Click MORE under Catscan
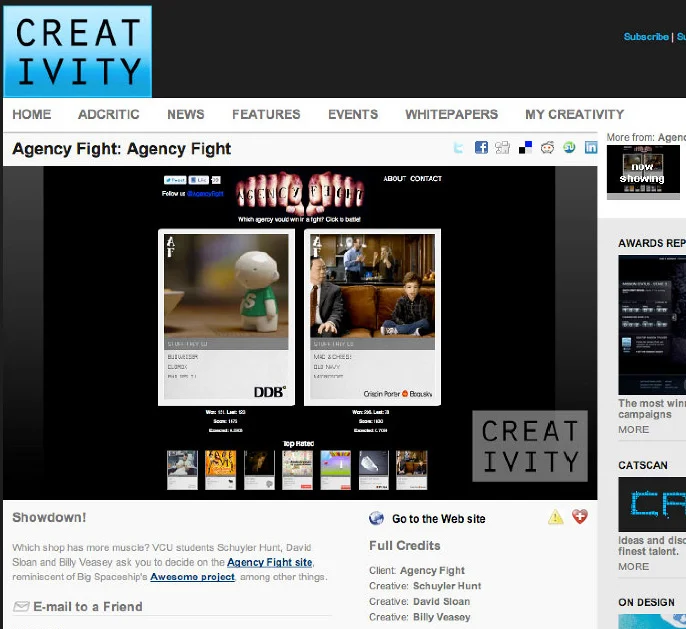686x629 pixels. tap(634, 566)
